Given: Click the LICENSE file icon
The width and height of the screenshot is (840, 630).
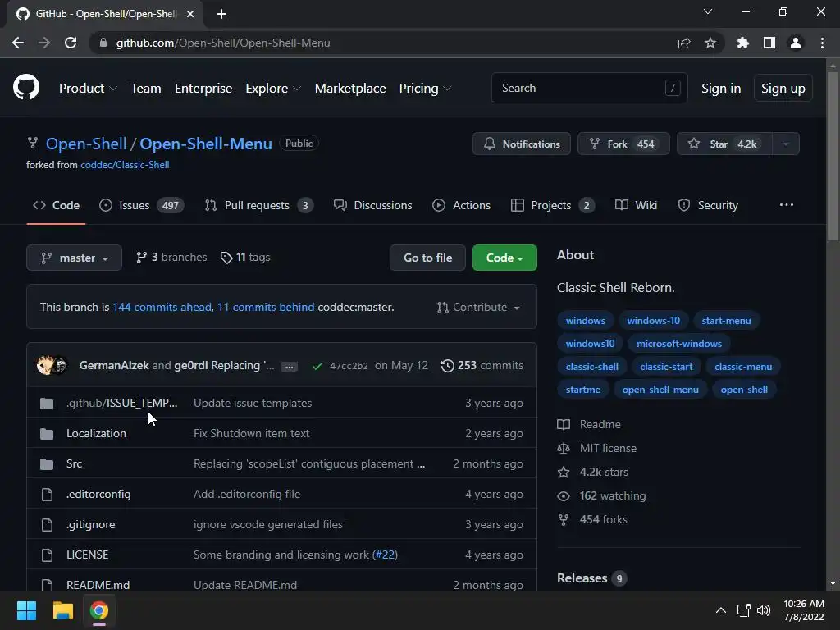Looking at the screenshot, I should tap(47, 555).
